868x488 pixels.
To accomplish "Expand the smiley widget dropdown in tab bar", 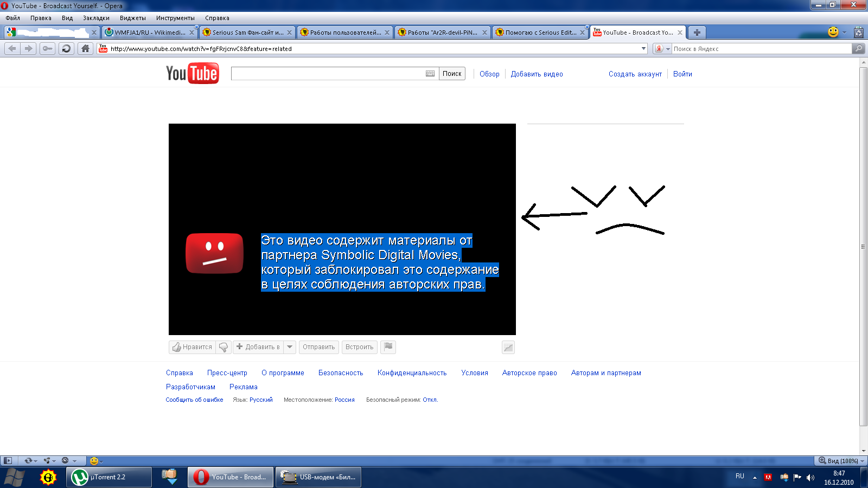I will point(844,33).
